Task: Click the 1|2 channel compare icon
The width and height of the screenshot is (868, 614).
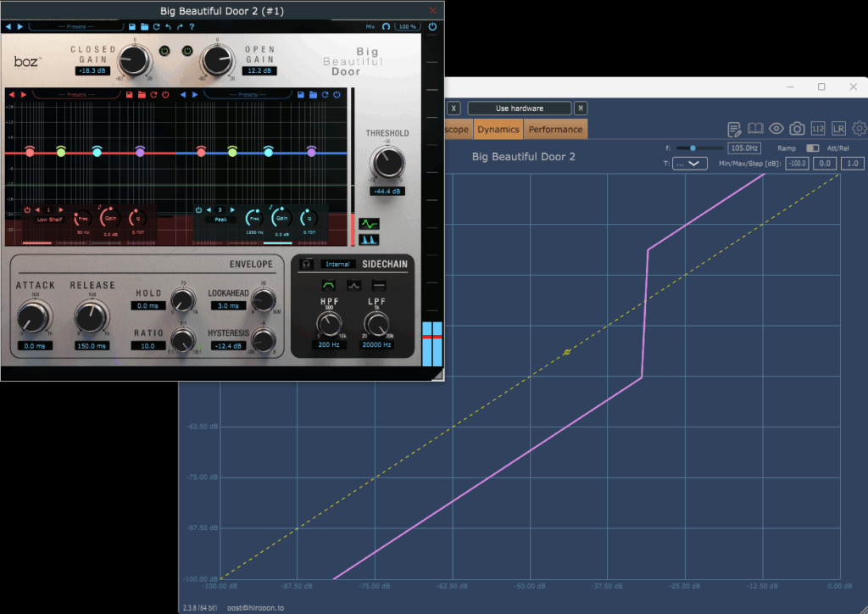Action: pyautogui.click(x=818, y=129)
